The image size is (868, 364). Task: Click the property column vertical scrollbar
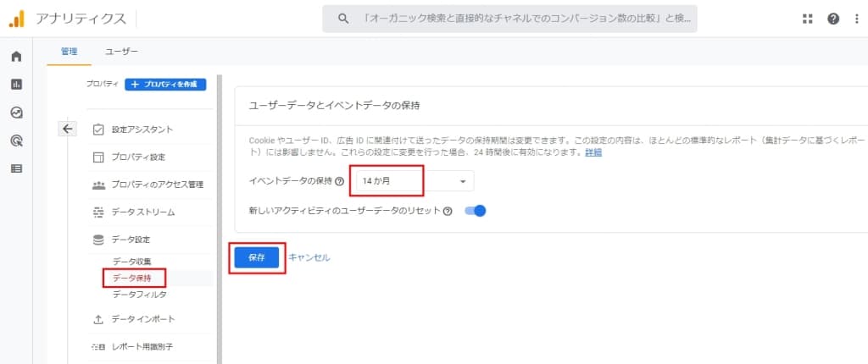tap(220, 219)
